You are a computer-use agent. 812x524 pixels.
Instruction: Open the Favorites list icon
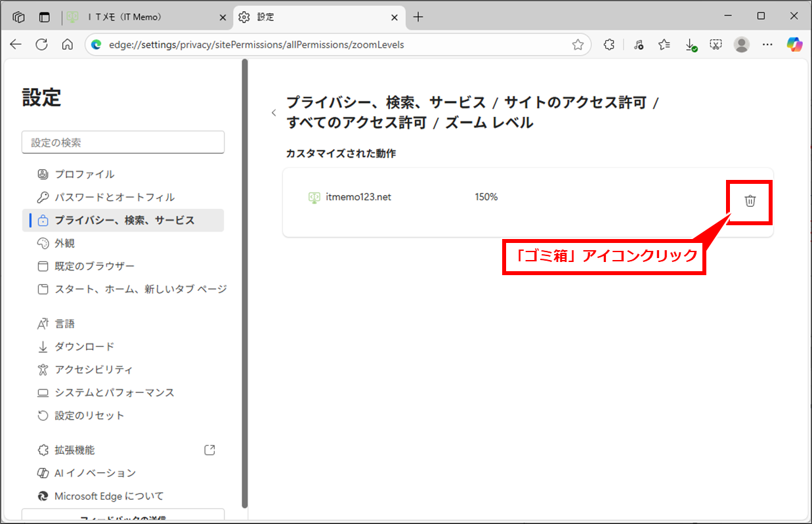[x=664, y=44]
